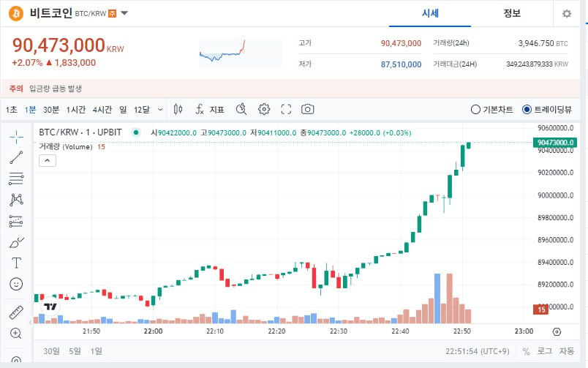
Task: Click the green market status dot
Action: [x=136, y=132]
